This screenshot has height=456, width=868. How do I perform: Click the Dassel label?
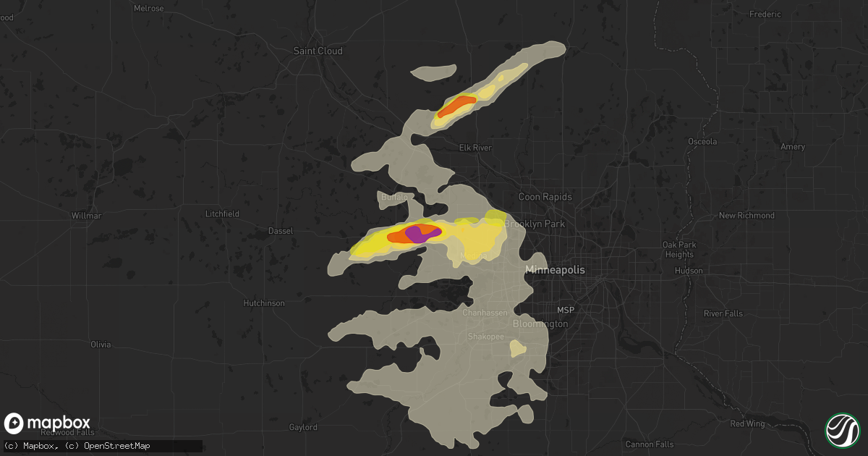(279, 232)
